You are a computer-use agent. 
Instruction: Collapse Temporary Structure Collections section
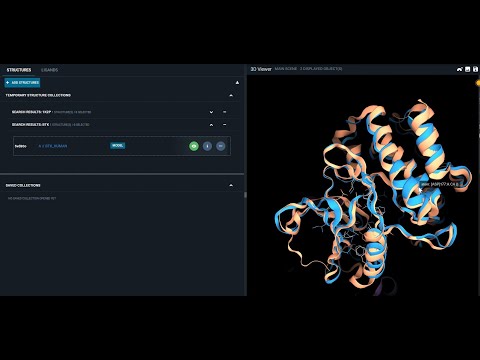click(x=231, y=95)
